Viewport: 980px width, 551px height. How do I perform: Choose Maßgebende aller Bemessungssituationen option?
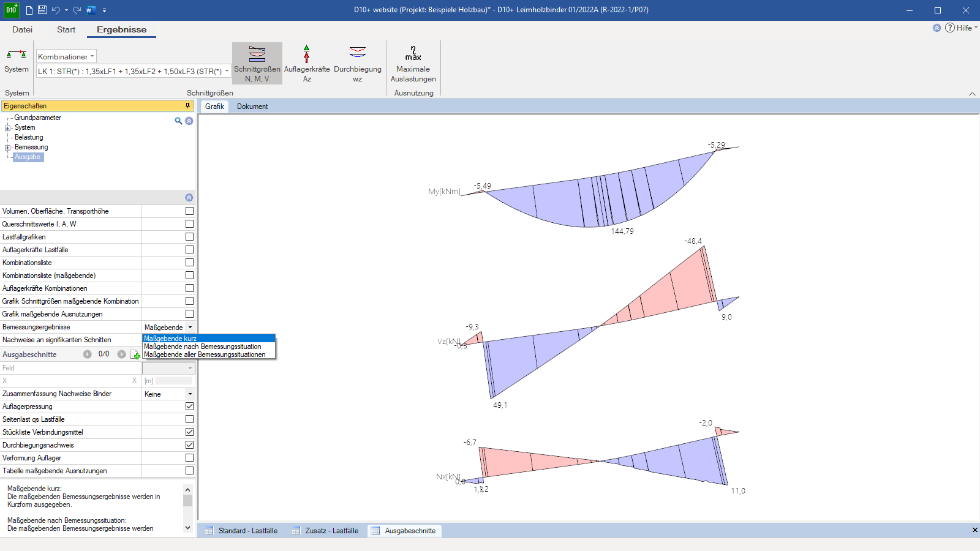[x=209, y=354]
